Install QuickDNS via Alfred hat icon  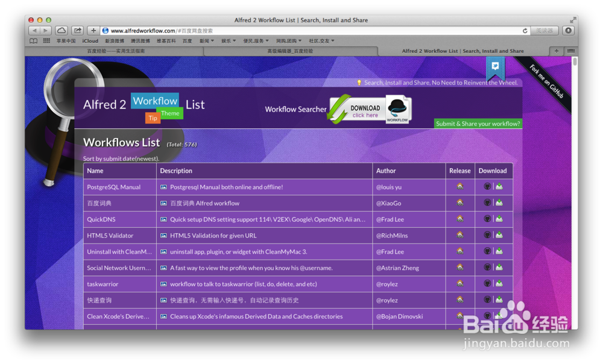(x=487, y=219)
